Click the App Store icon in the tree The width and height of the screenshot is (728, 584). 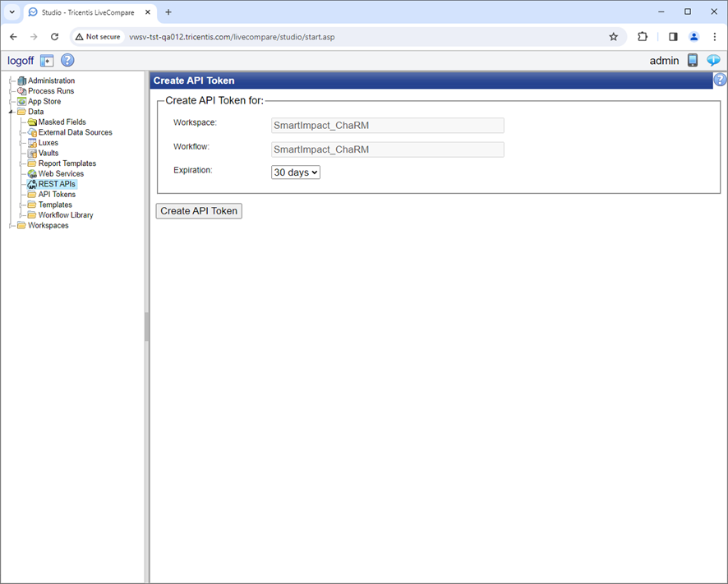click(x=21, y=101)
